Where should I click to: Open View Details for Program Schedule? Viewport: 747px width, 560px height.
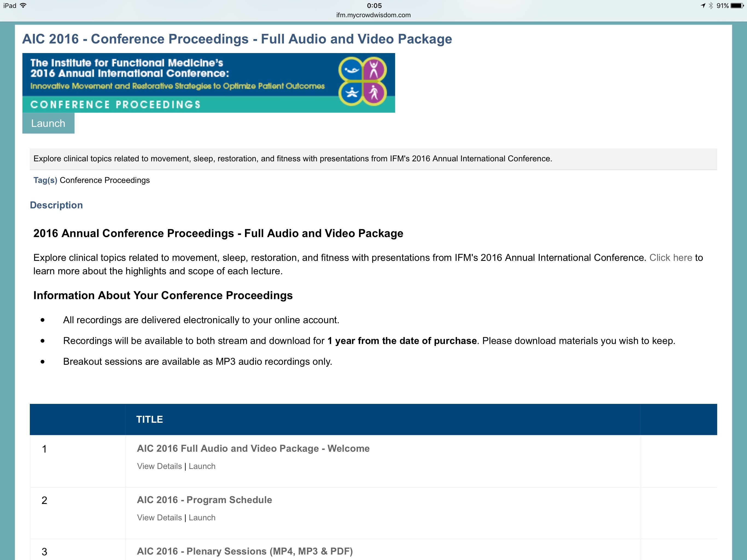pos(159,517)
